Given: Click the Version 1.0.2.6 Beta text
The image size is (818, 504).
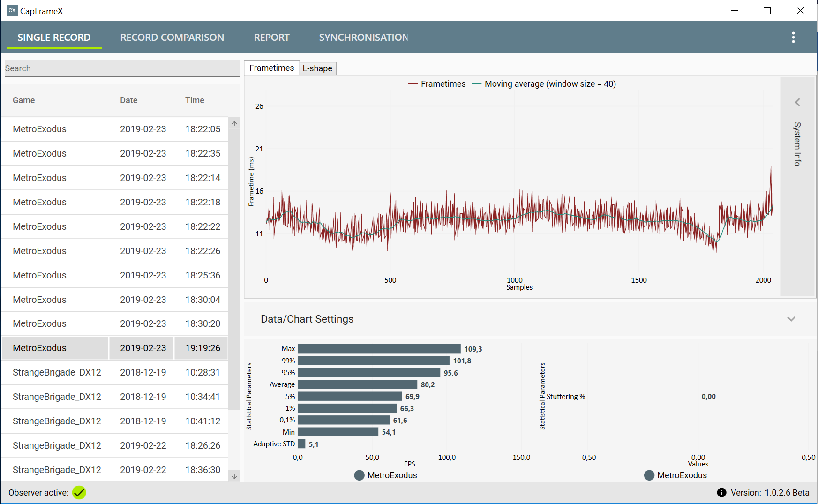Looking at the screenshot, I should 770,492.
